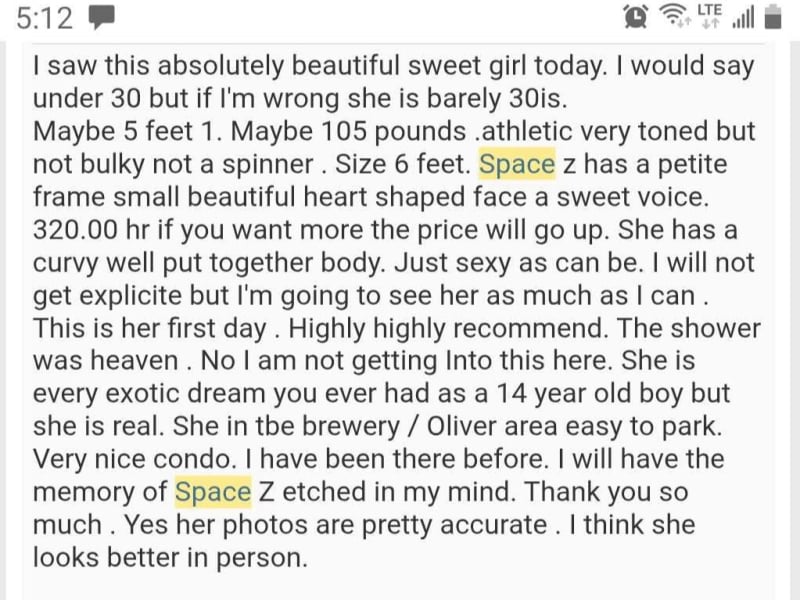
Task: Tap the alarm clock status icon
Action: pos(634,17)
